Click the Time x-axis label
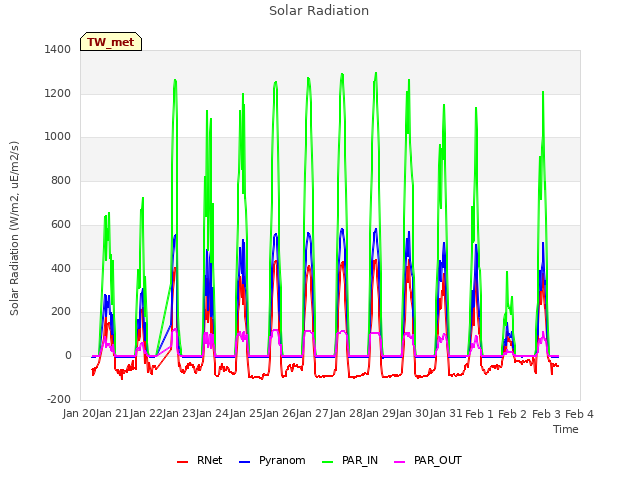This screenshot has width=640, height=480. point(566,429)
